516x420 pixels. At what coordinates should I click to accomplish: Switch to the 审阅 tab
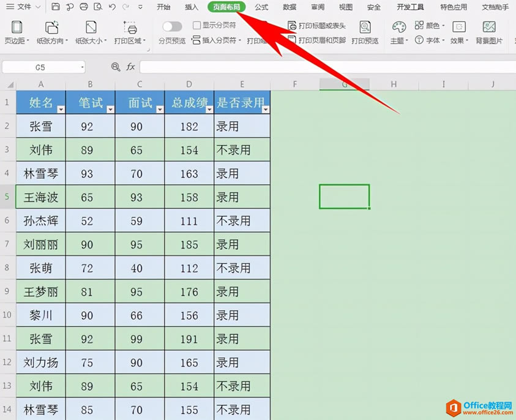[318, 7]
